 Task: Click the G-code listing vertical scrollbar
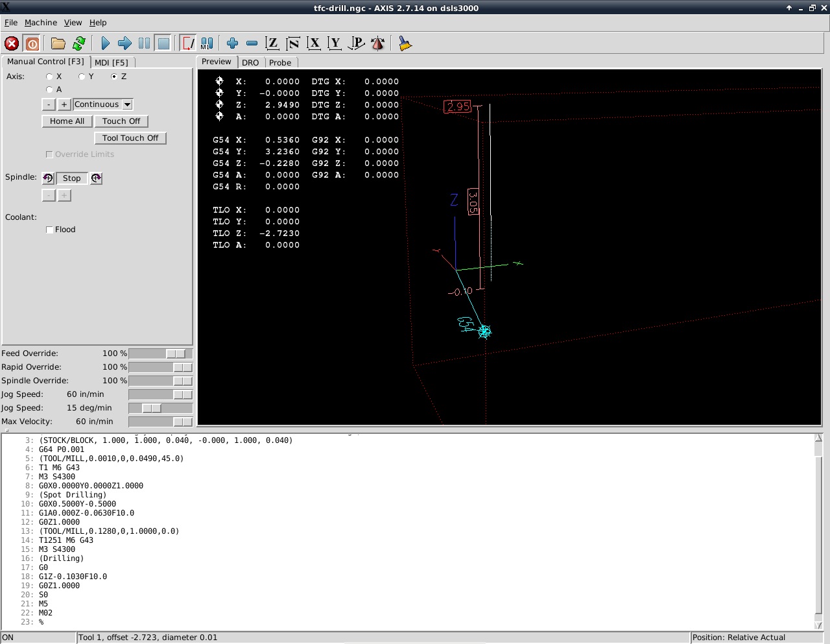click(818, 532)
